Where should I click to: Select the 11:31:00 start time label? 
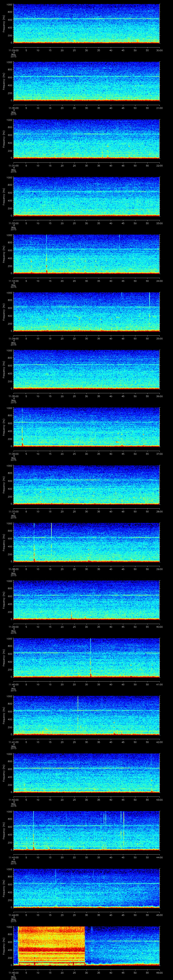tap(13, 166)
